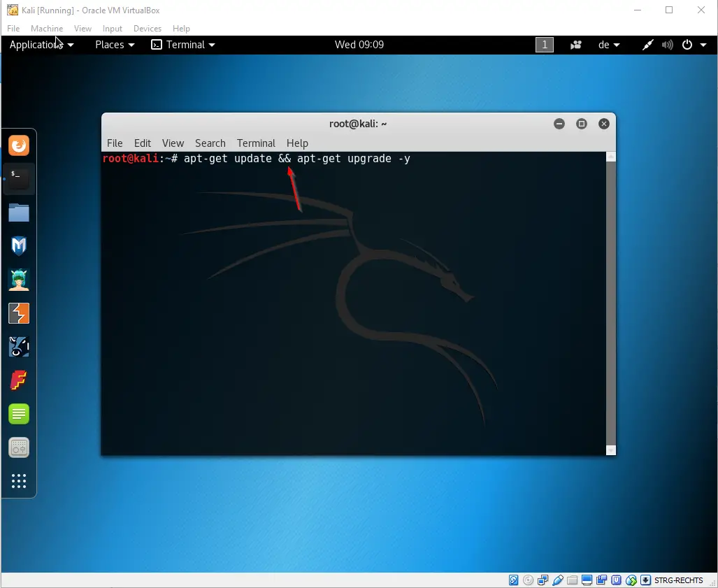
Task: Open VirtualBox Machine menu
Action: point(47,29)
